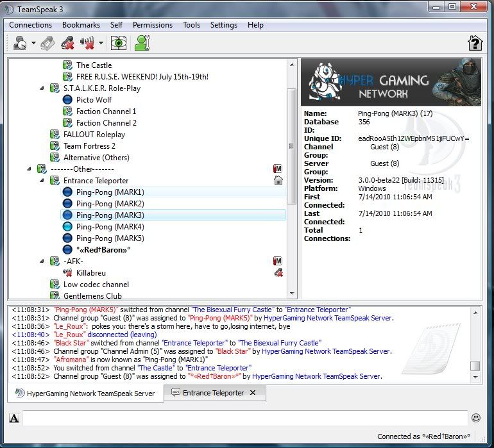Viewport: 494px width, 448px height.
Task: Select the Low codec channel
Action: (96, 285)
